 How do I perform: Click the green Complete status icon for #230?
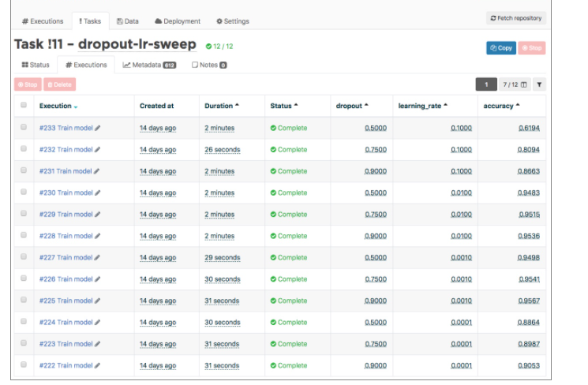273,192
